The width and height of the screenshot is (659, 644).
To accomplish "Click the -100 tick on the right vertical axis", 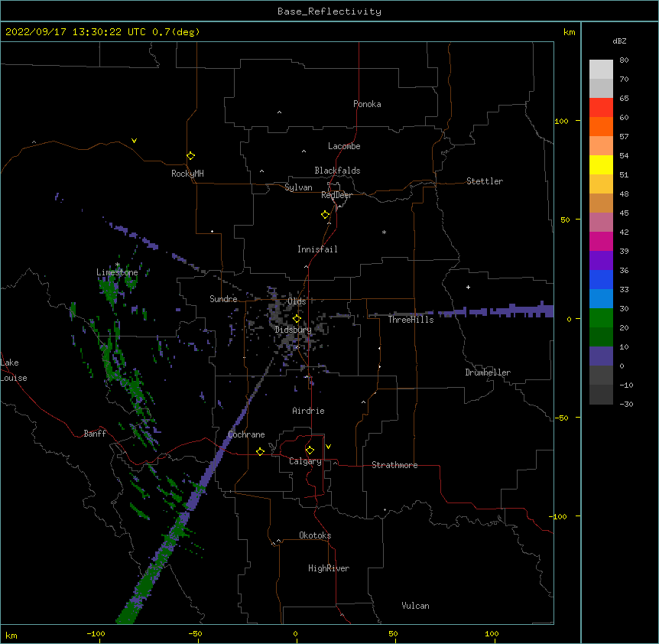I will (x=559, y=516).
